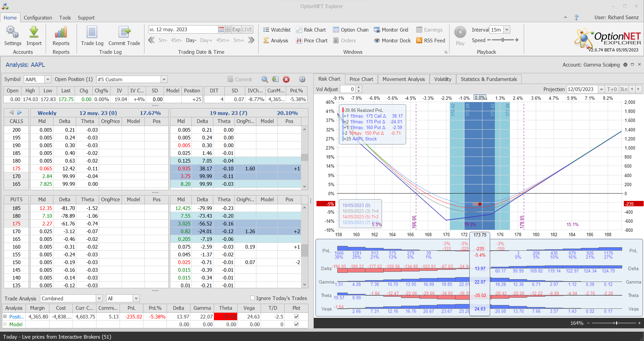Screen dimensions: 644x341
Task: Open the Monitor Grid window
Action: click(x=391, y=30)
